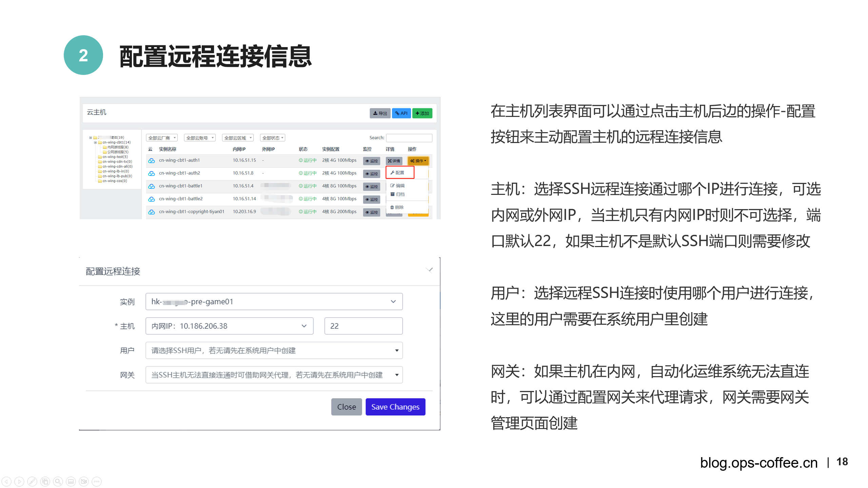Choose 删除 from the operations menu
This screenshot has width=868, height=488.
point(397,207)
